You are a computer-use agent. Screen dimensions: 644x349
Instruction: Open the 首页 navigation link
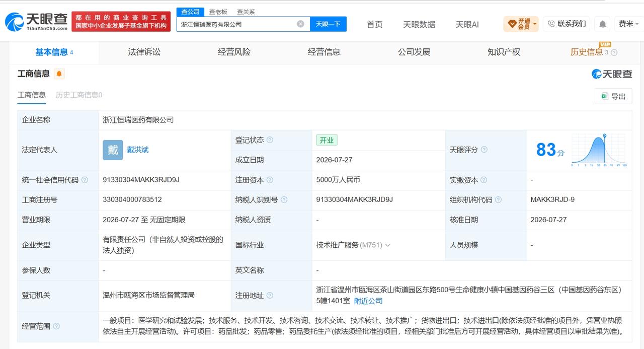374,24
